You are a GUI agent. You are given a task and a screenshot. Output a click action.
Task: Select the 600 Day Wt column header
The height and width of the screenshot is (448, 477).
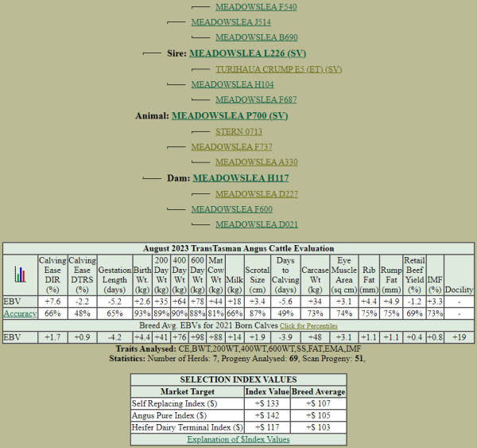pyautogui.click(x=197, y=275)
